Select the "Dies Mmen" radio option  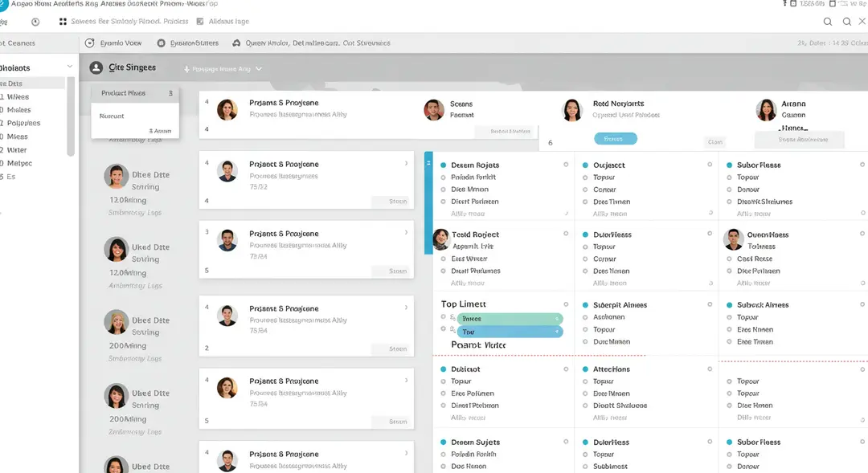pos(444,190)
